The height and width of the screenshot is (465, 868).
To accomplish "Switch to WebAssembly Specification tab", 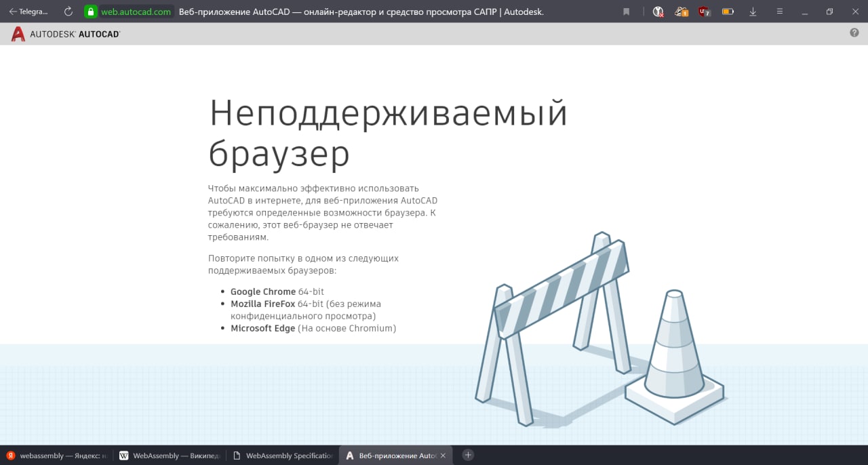I will click(281, 456).
